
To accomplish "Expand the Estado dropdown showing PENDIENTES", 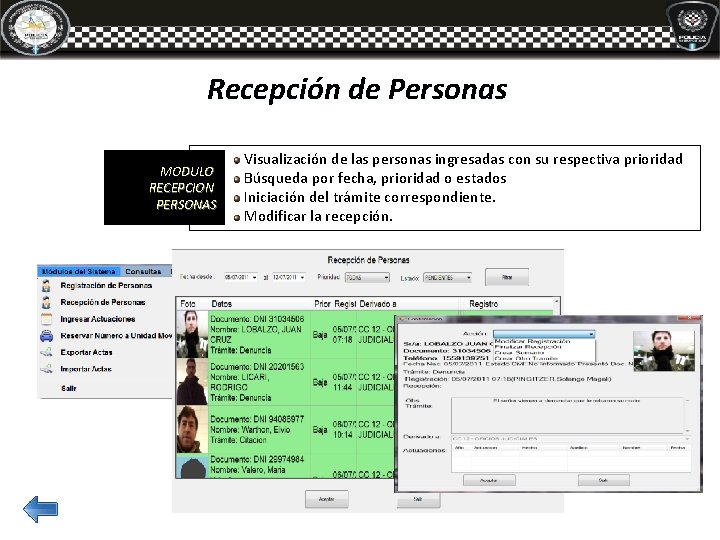I will click(x=468, y=277).
